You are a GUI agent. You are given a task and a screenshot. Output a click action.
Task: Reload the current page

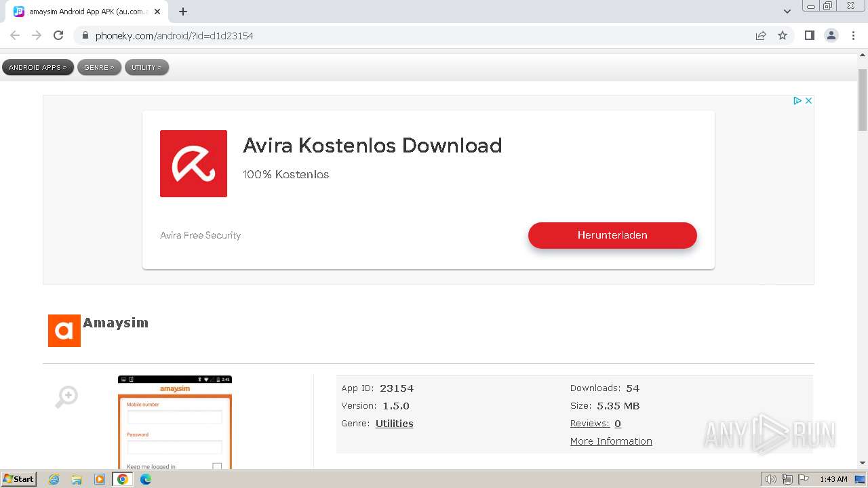[x=58, y=35]
